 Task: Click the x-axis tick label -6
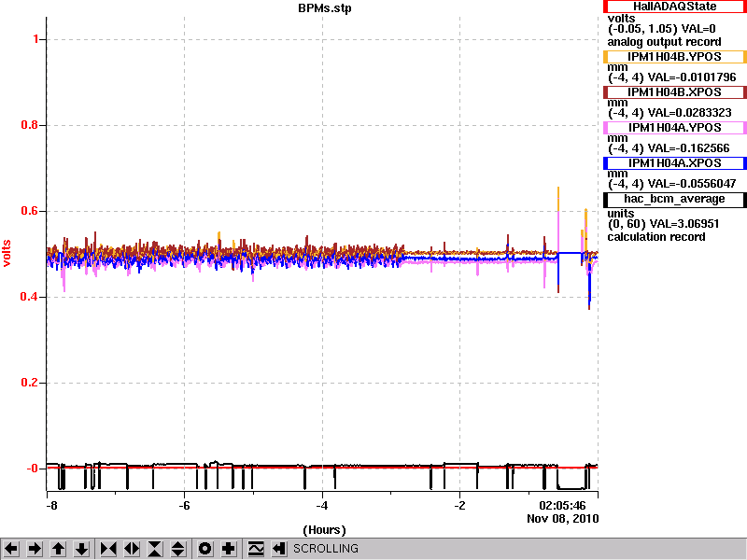(x=184, y=506)
